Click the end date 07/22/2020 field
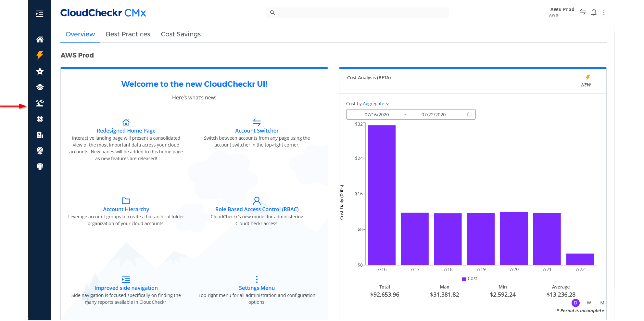This screenshot has width=644, height=321. coord(434,115)
